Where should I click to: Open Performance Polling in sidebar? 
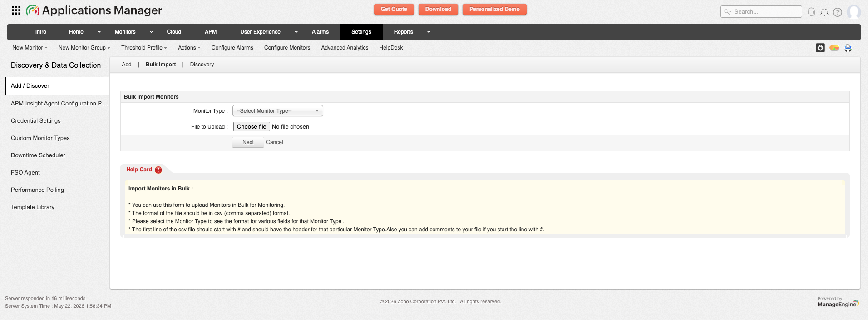37,190
